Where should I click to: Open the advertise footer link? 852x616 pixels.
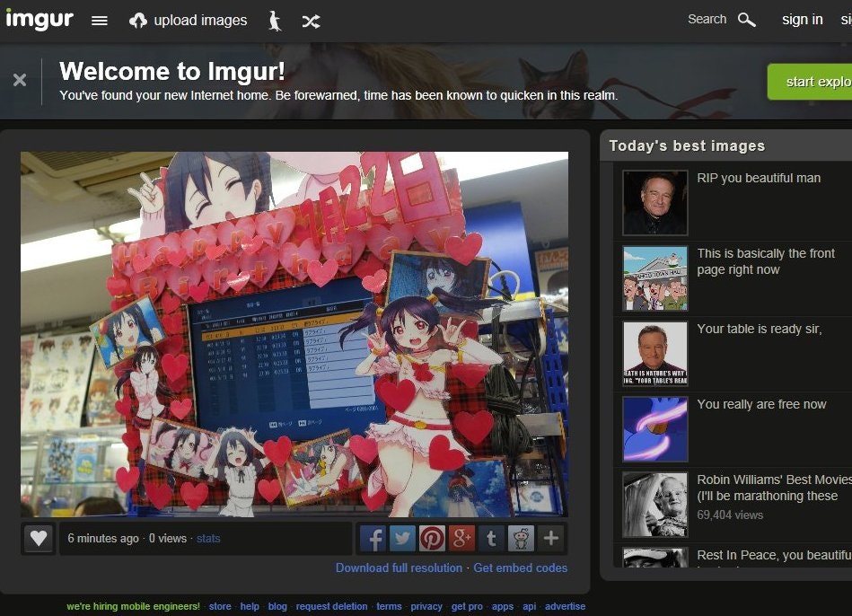565,606
